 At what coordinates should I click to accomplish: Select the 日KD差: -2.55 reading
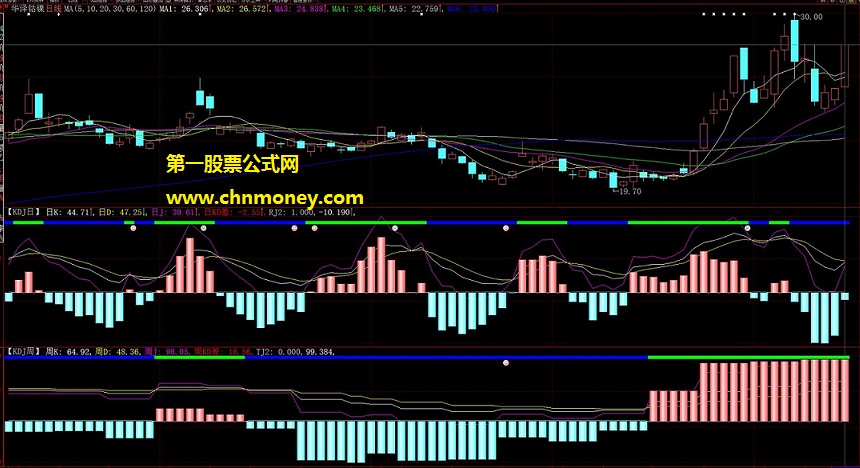[x=232, y=212]
